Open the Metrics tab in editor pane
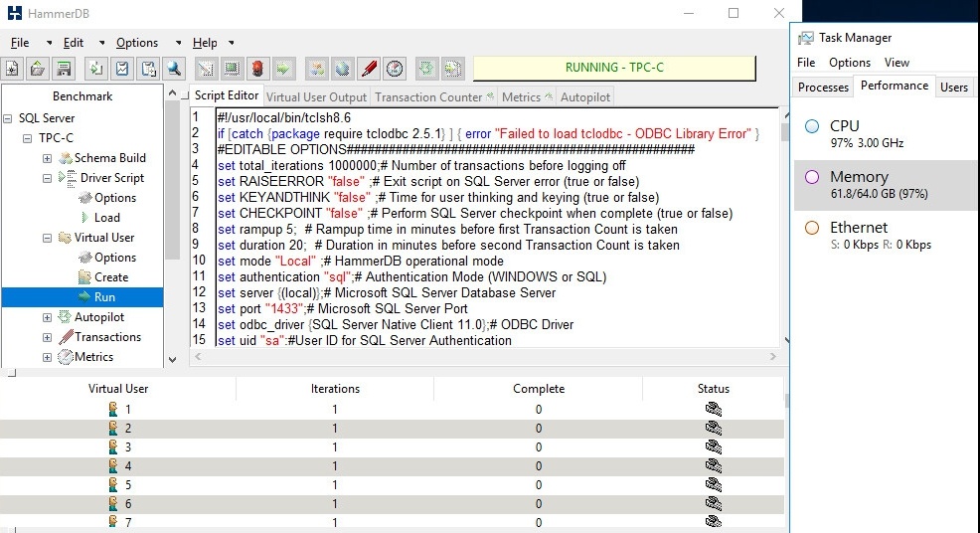980x533 pixels. [527, 97]
